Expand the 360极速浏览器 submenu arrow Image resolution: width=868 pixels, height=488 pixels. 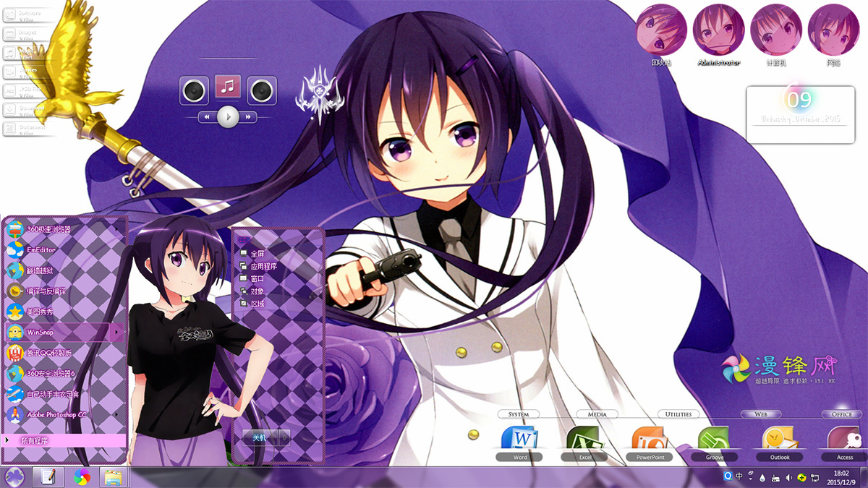coord(118,229)
